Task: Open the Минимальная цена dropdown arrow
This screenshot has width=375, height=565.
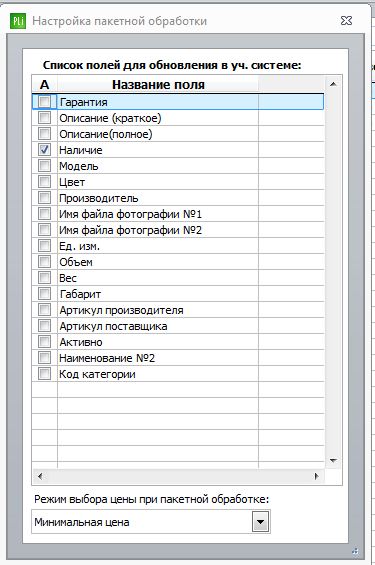Action: tap(260, 522)
